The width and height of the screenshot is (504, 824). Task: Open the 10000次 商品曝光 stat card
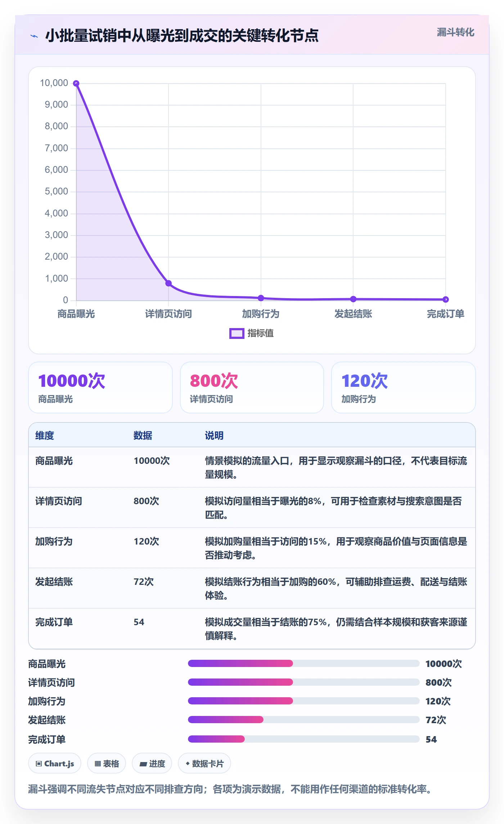coord(100,388)
